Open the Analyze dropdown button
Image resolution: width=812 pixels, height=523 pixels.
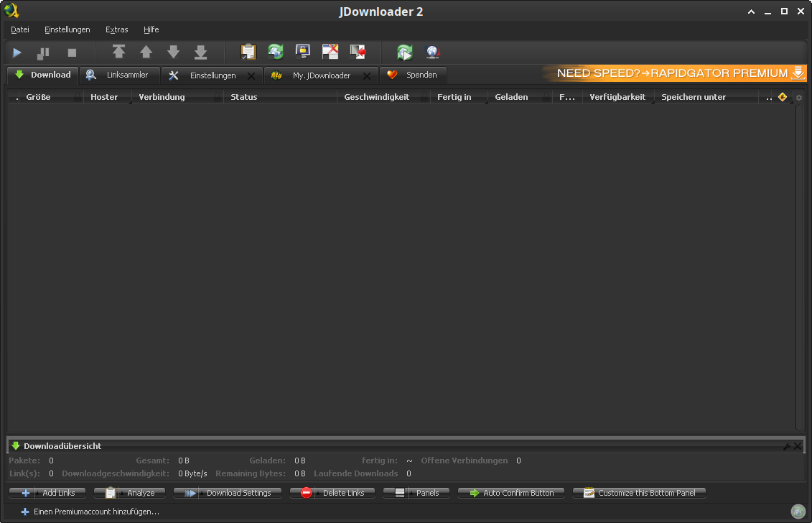129,493
